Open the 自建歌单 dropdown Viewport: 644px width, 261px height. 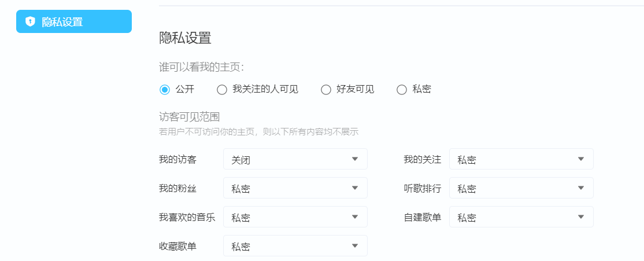tap(521, 216)
